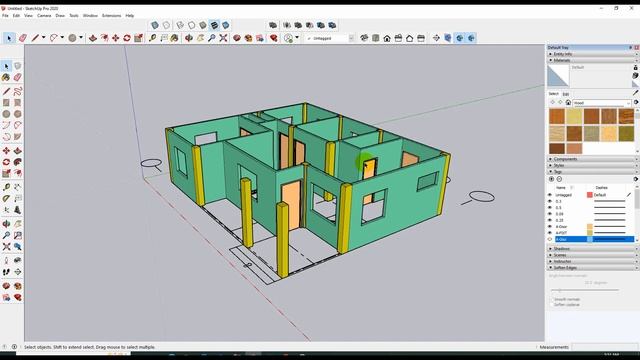Screen dimensions: 640x360
Task: Activate the Rotate tool in top toolbar
Action: [x=127, y=38]
